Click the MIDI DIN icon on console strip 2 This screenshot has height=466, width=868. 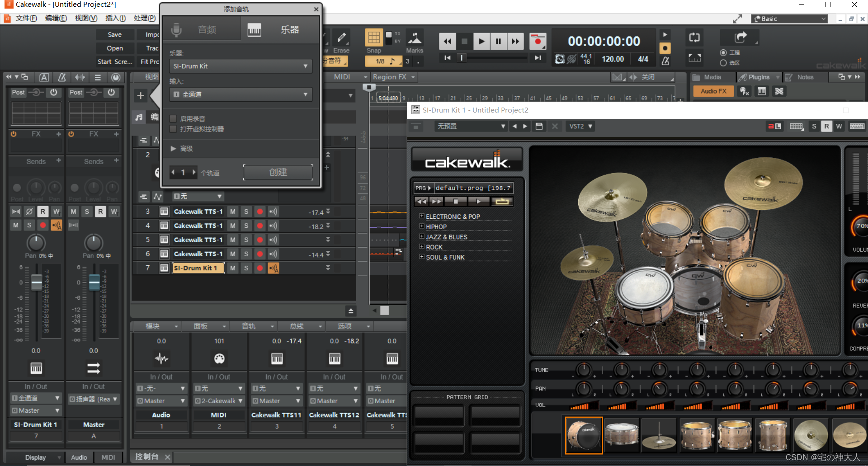click(219, 358)
